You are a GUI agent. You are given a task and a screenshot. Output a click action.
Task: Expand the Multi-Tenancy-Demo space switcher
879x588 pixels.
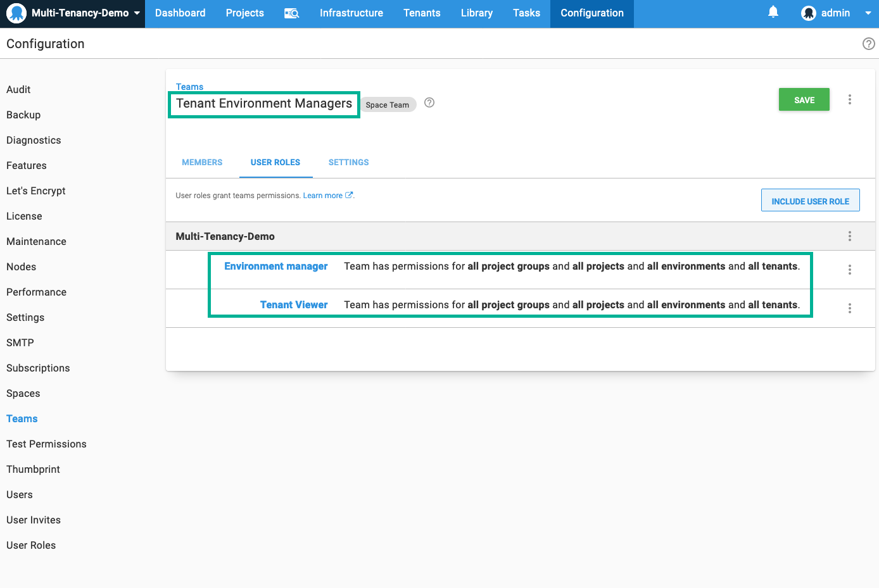[x=137, y=13]
